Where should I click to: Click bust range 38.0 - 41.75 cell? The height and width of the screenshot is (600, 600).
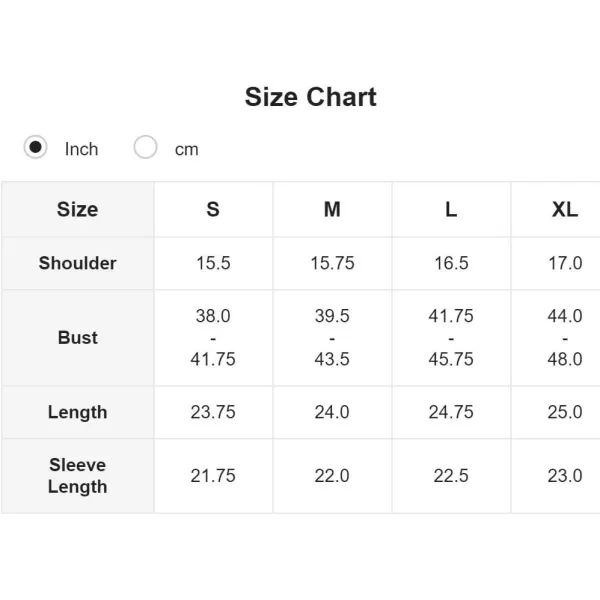point(213,338)
